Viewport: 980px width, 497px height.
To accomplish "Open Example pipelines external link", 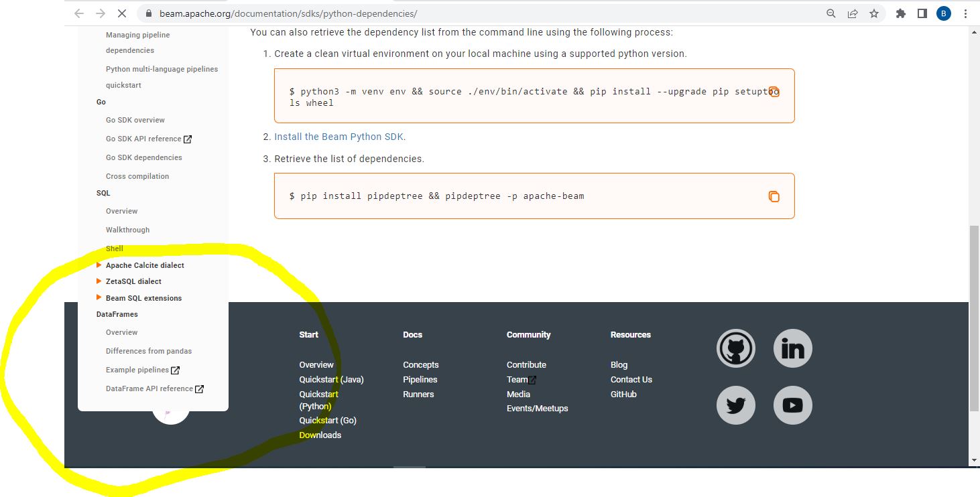I will (x=143, y=370).
